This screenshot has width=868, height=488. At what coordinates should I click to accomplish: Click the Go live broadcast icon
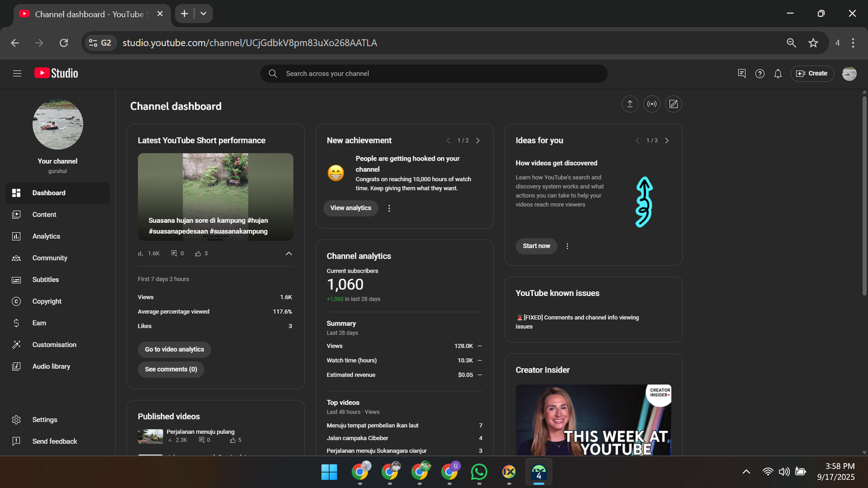pyautogui.click(x=652, y=104)
